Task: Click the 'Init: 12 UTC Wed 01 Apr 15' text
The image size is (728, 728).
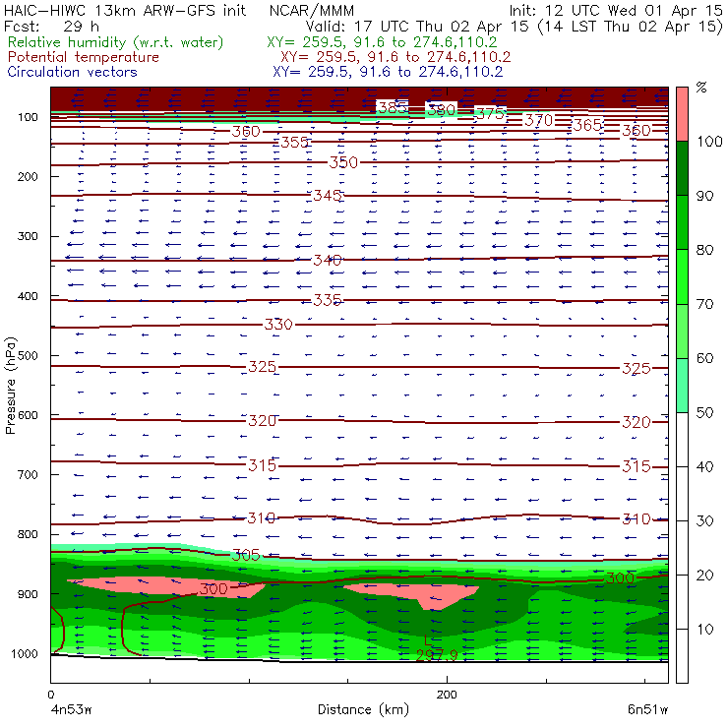Action: [616, 10]
